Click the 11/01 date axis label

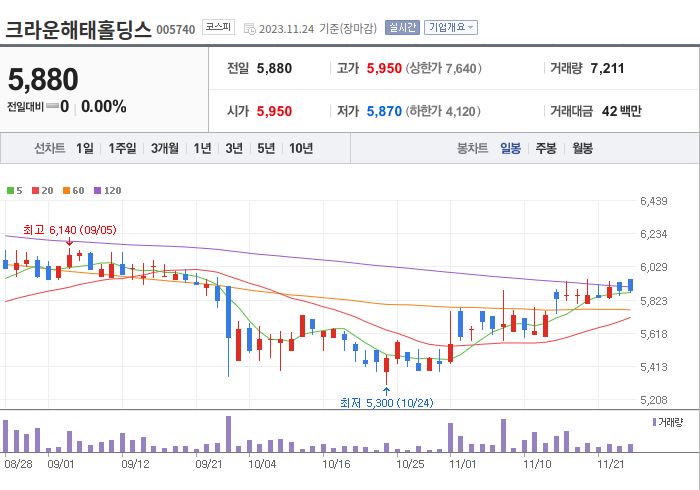[463, 464]
